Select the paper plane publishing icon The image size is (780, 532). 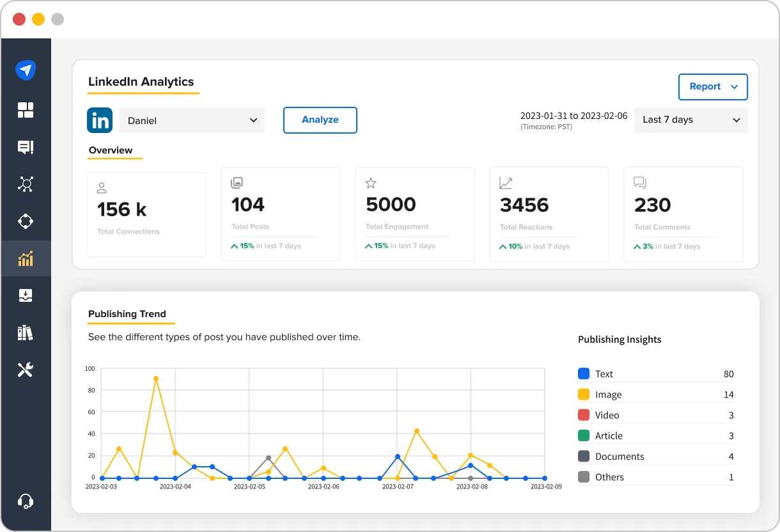coord(26,70)
